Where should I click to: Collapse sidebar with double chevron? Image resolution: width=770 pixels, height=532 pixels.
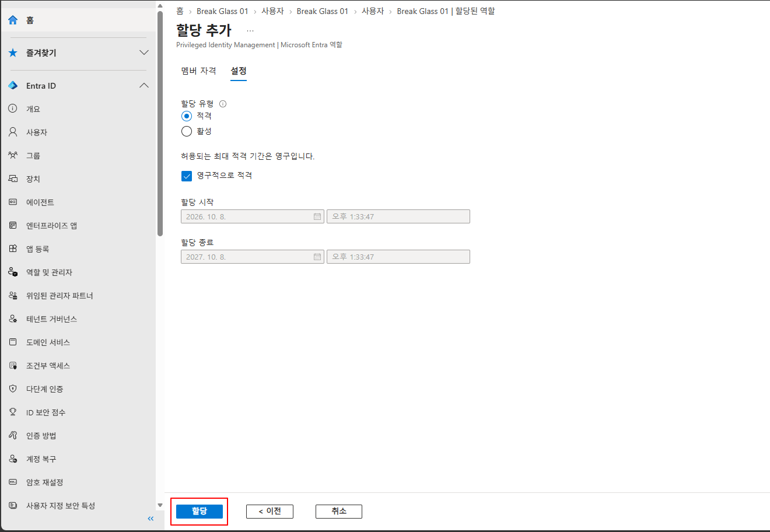point(150,519)
